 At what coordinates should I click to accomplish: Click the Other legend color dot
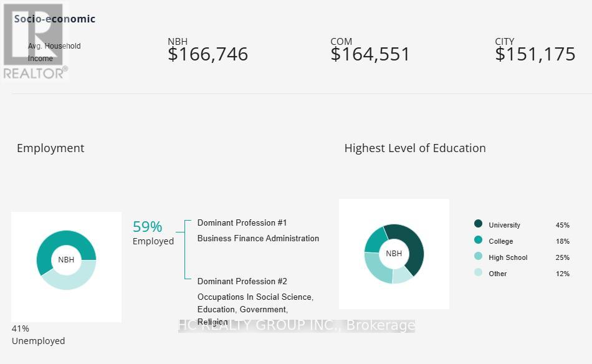(x=478, y=272)
